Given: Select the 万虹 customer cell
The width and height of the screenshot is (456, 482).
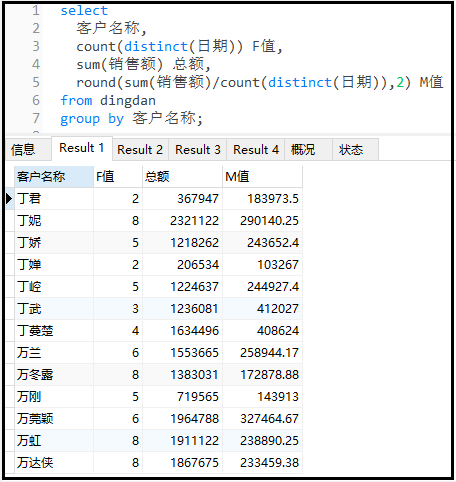Looking at the screenshot, I should [54, 441].
